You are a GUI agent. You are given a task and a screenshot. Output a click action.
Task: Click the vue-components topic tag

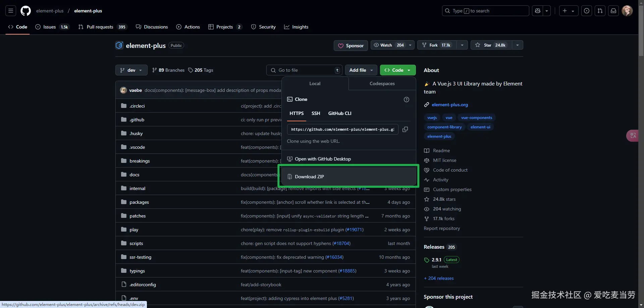pyautogui.click(x=477, y=118)
